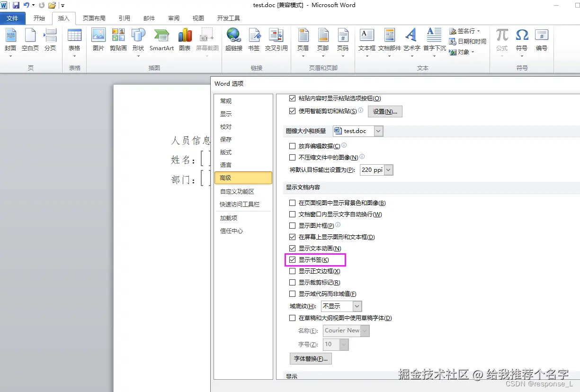Viewport: 580px width, 392px height.
Task: Switch to the 开发工具 Developer tab
Action: click(x=229, y=18)
